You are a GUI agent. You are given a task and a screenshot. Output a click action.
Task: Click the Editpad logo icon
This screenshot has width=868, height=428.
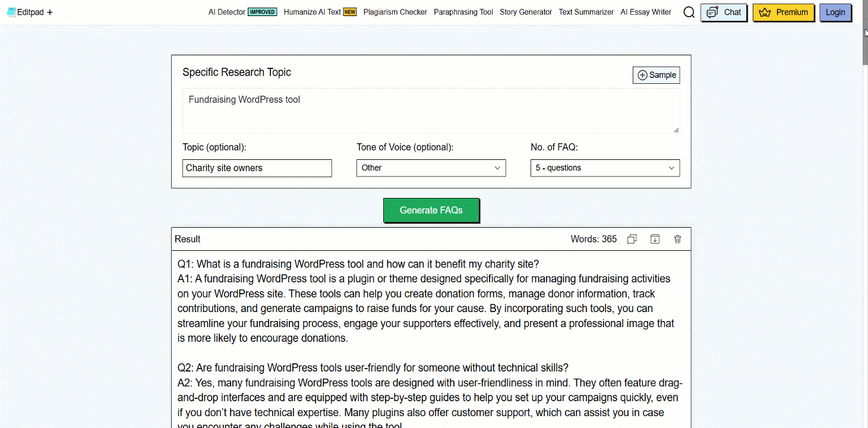[x=11, y=12]
